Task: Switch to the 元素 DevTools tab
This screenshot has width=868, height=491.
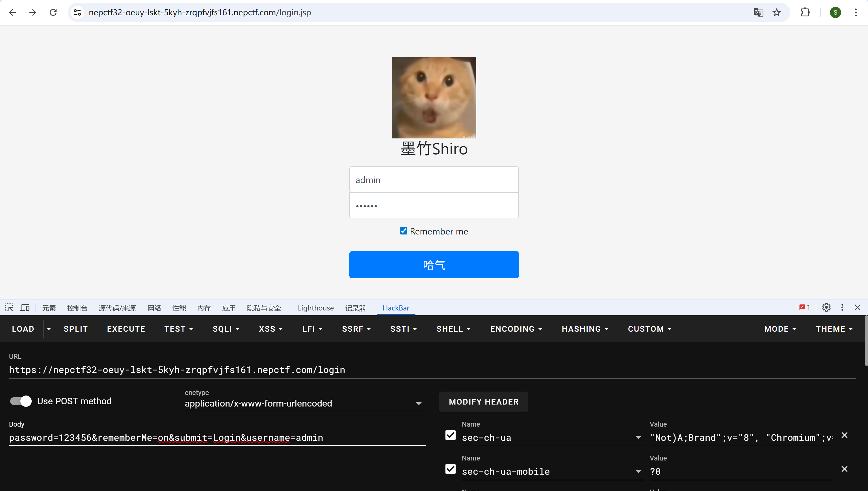Action: coord(49,308)
